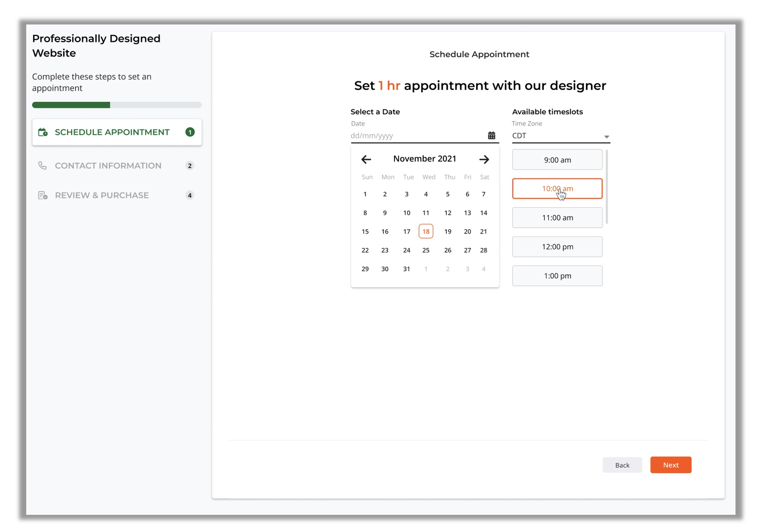Open the November 2021 month picker
The height and width of the screenshot is (532, 757).
click(425, 159)
